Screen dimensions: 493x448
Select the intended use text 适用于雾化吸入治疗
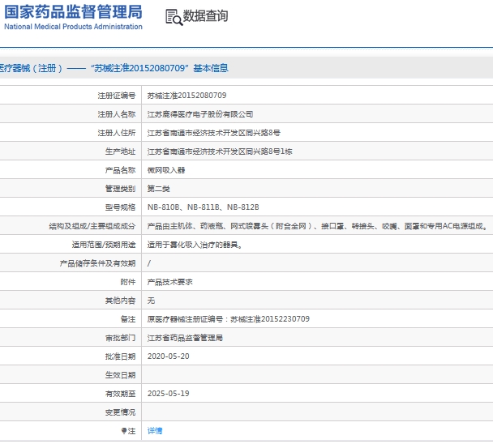tap(195, 245)
